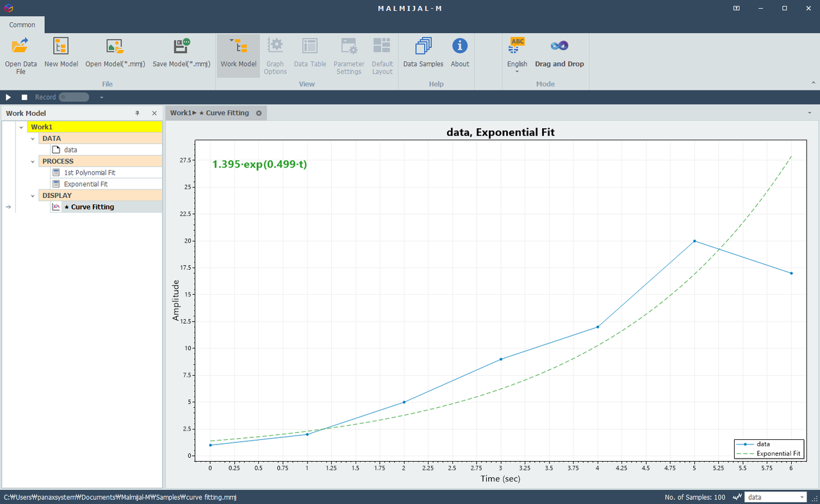Click the exponential equation label

point(259,165)
